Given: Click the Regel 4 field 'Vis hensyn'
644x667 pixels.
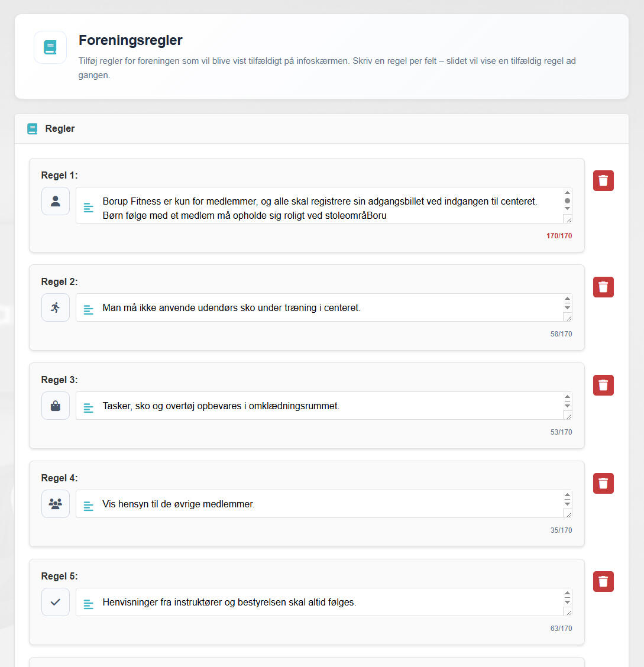Looking at the screenshot, I should click(x=323, y=504).
